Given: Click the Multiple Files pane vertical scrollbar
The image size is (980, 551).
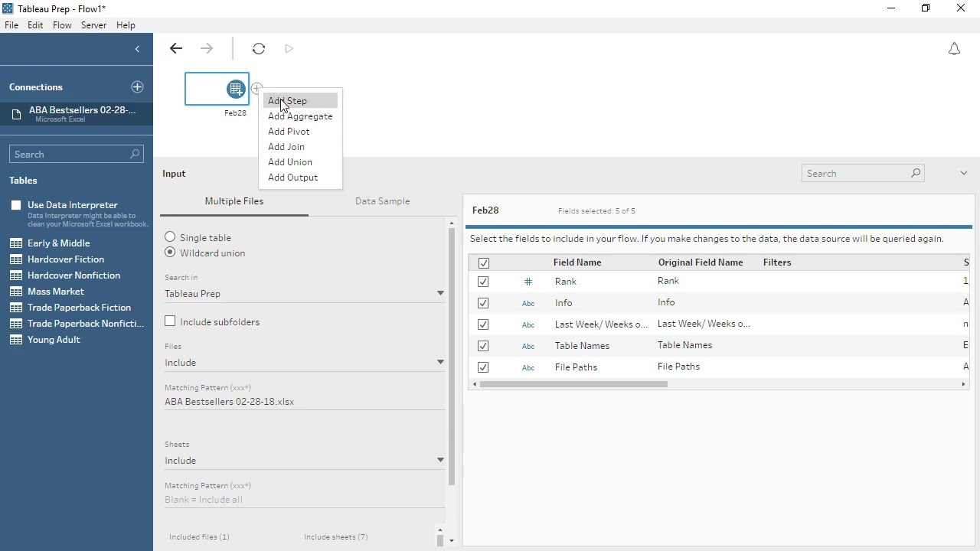Looking at the screenshot, I should [452, 356].
